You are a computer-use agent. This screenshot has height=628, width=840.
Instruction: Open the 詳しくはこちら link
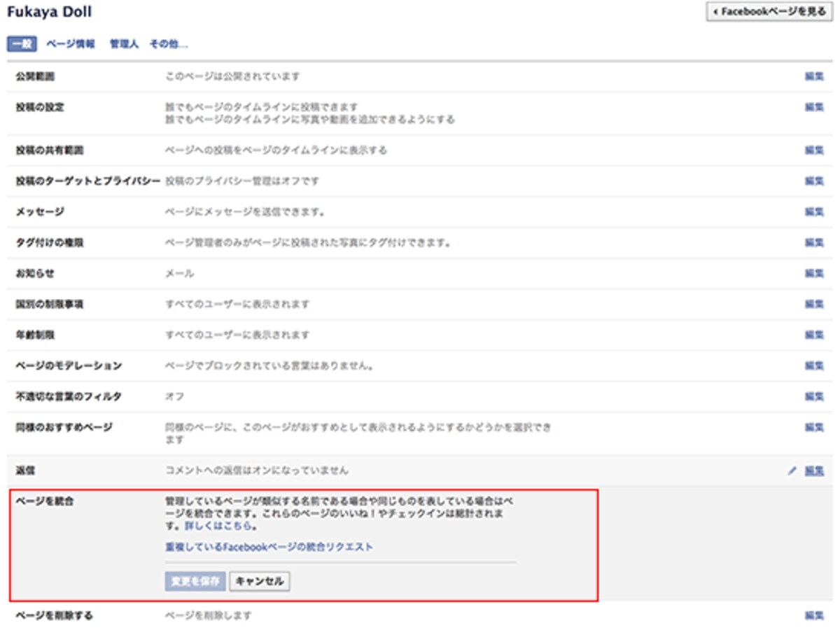coord(218,525)
